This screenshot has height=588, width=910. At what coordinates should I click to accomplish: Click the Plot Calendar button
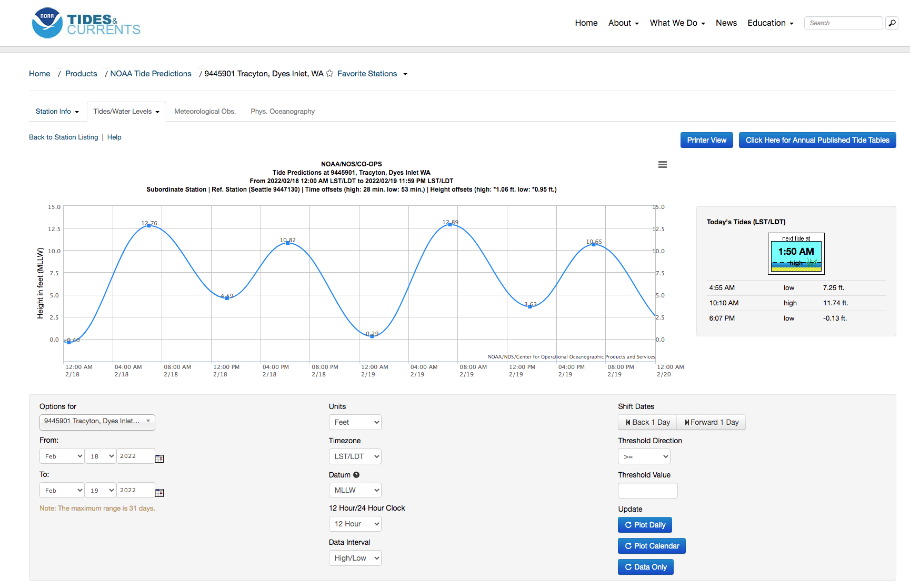click(652, 546)
